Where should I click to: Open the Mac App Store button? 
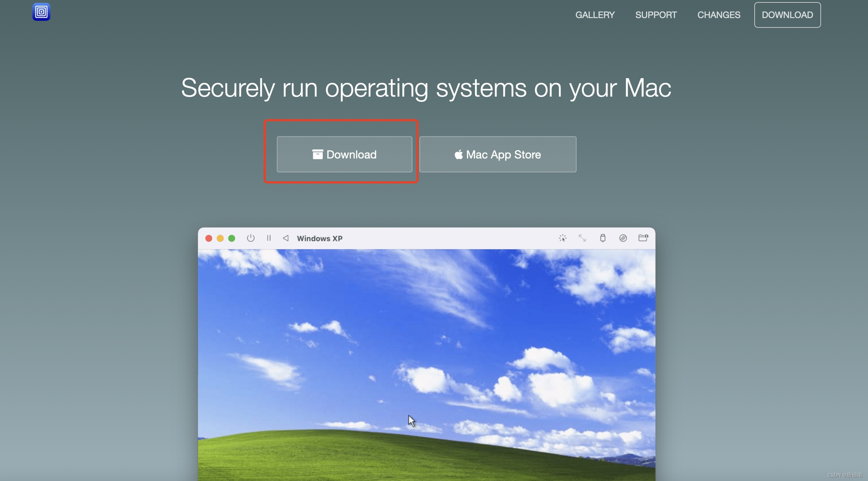point(498,154)
